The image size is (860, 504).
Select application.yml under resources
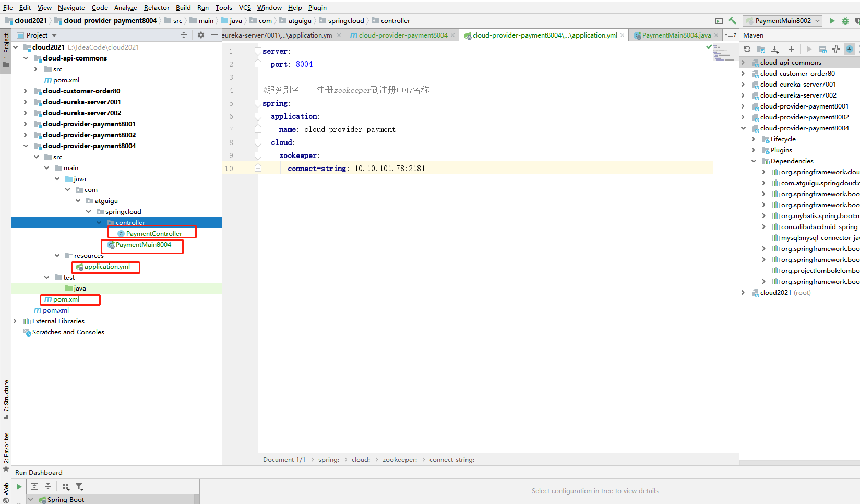pyautogui.click(x=107, y=266)
